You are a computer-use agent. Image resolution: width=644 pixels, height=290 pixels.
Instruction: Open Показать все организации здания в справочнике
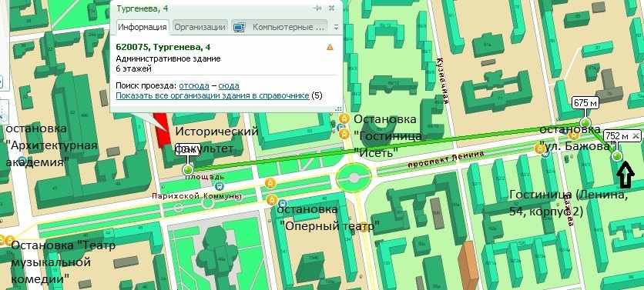coord(213,95)
